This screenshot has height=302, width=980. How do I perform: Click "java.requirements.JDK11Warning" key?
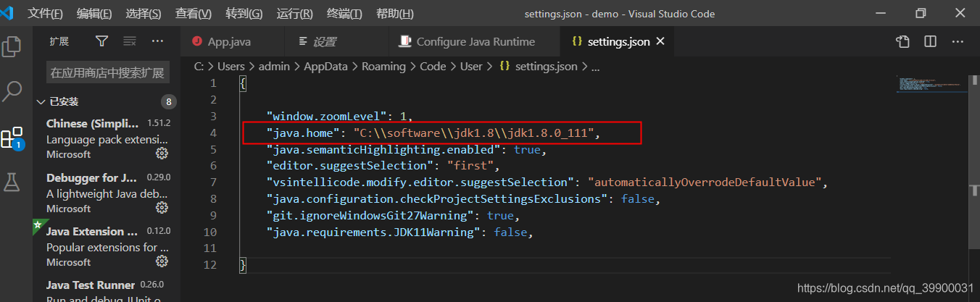[x=374, y=232]
